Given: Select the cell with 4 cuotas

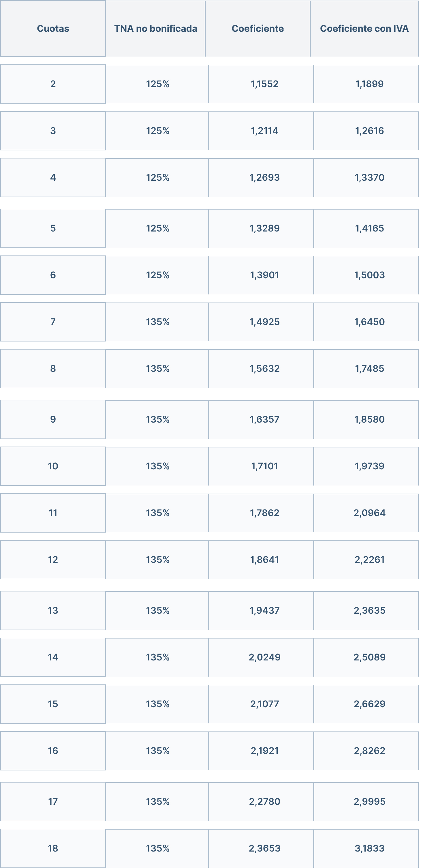Looking at the screenshot, I should pos(53,178).
